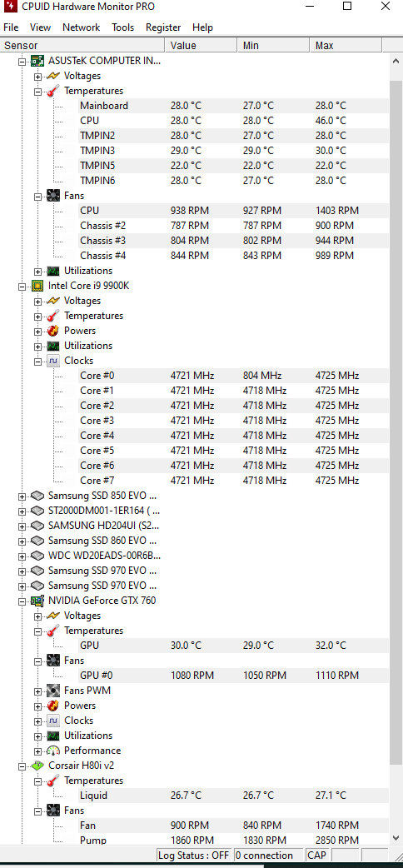Click the Intel Core i9 9900K chip icon
The image size is (403, 868).
(37, 286)
